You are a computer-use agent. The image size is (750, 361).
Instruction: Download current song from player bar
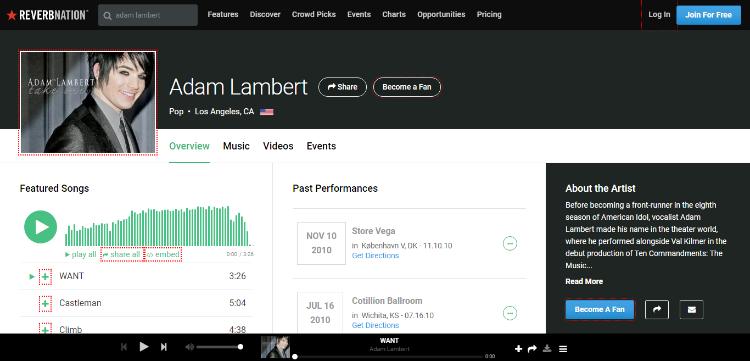[548, 349]
